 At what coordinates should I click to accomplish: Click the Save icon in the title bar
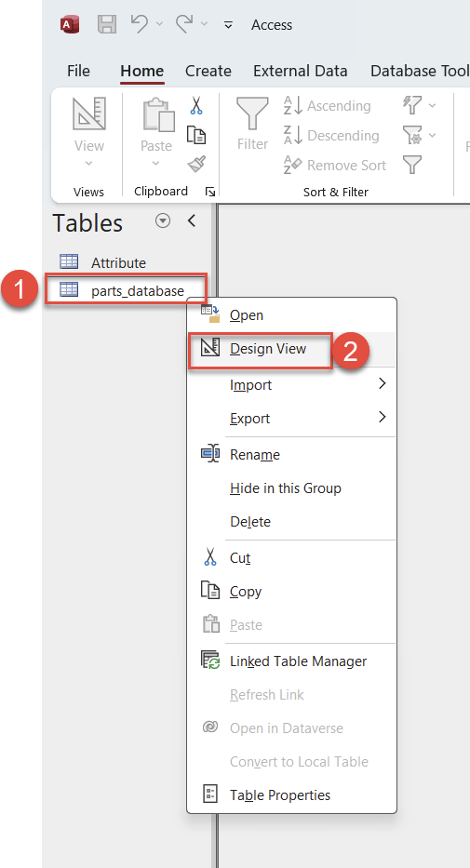pos(107,24)
